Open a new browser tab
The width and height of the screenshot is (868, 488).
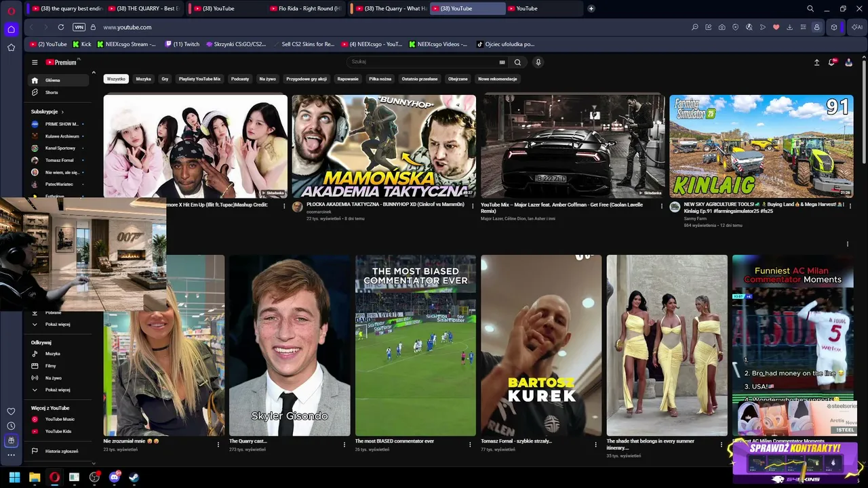[591, 9]
